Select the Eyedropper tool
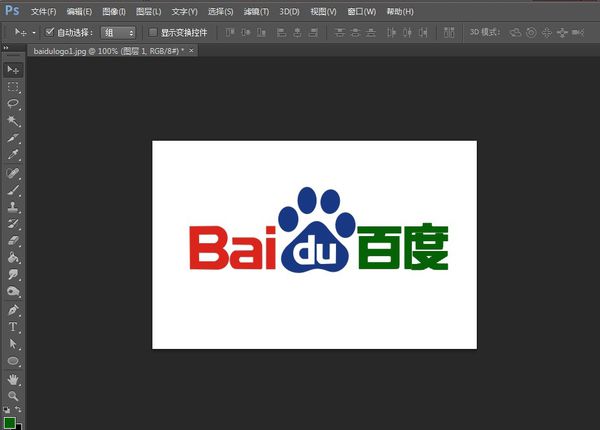Image resolution: width=600 pixels, height=430 pixels. (x=13, y=155)
